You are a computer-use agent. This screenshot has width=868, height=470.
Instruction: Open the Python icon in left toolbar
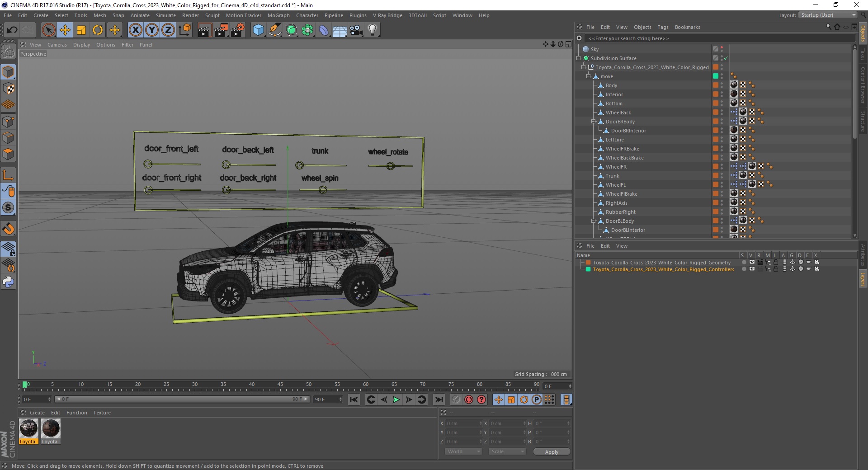tap(8, 282)
